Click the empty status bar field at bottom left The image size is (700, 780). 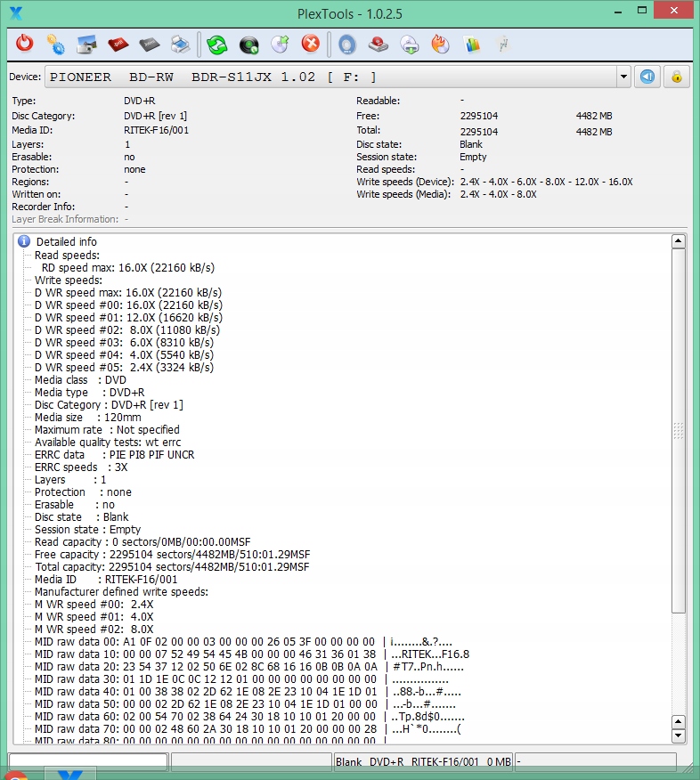[87, 761]
